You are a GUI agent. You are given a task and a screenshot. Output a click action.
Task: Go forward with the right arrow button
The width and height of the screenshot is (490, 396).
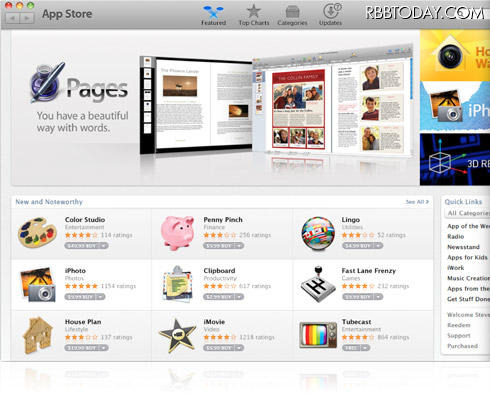pos(27,18)
